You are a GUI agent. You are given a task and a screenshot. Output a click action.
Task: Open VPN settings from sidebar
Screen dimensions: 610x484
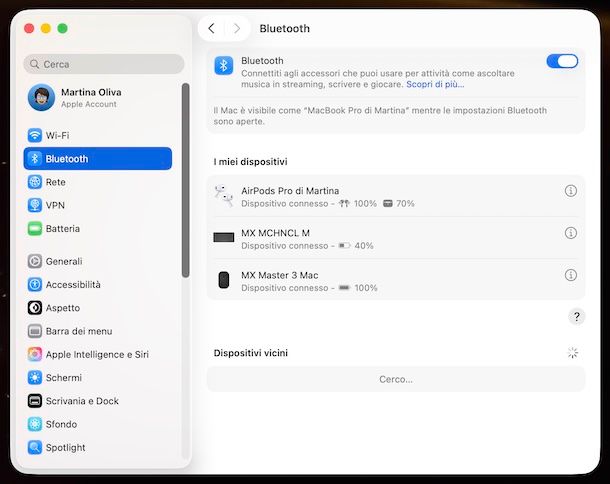(x=55, y=205)
